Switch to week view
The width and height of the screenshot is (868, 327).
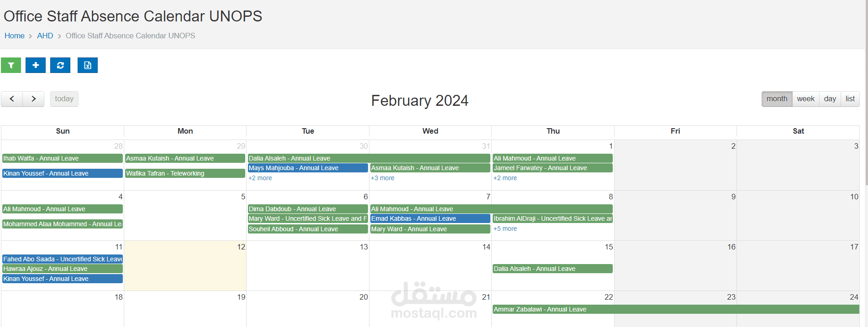[x=805, y=99]
